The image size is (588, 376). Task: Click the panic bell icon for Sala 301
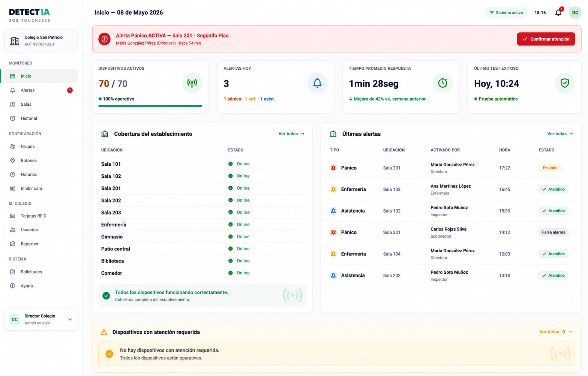(333, 232)
